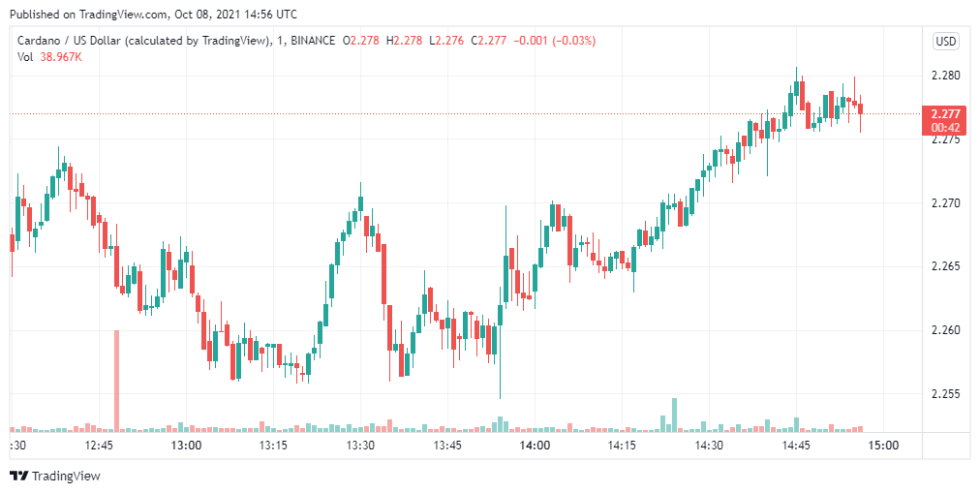This screenshot has width=980, height=493.
Task: Click the tall red volume bar
Action: 117,380
